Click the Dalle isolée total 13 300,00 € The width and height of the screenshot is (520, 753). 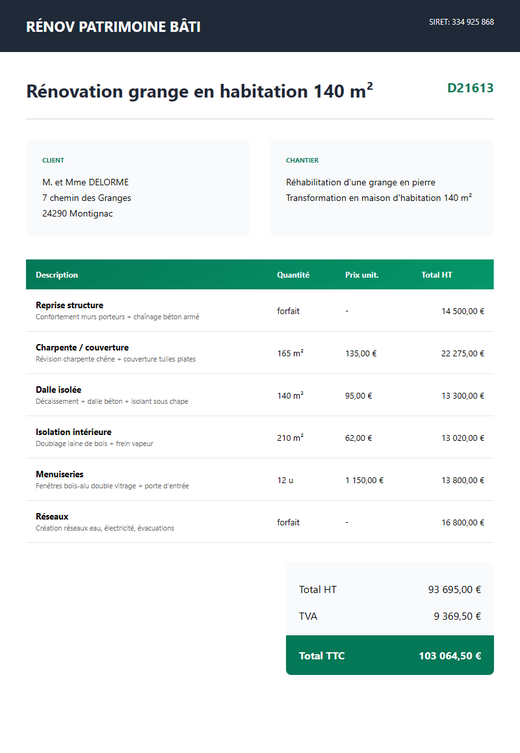(463, 396)
